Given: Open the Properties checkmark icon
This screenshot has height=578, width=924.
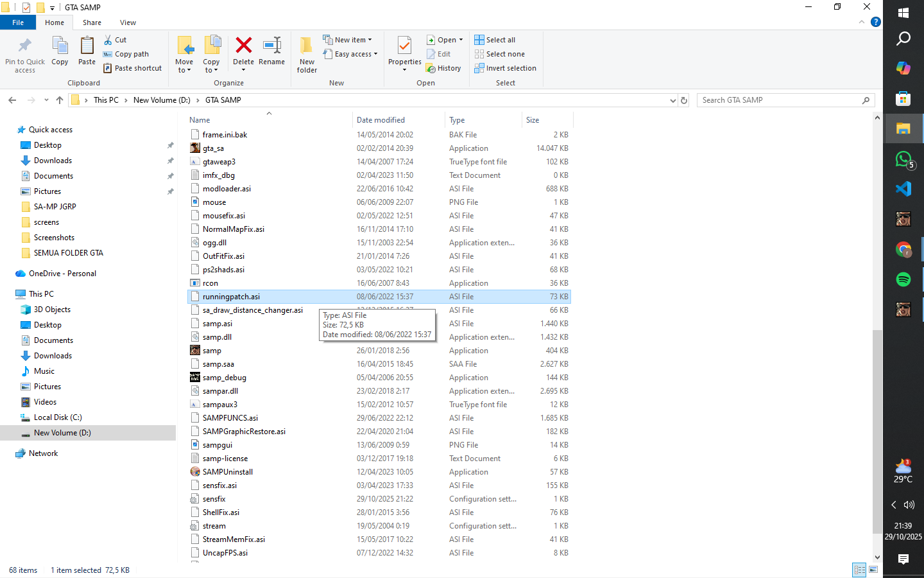Looking at the screenshot, I should tap(404, 46).
